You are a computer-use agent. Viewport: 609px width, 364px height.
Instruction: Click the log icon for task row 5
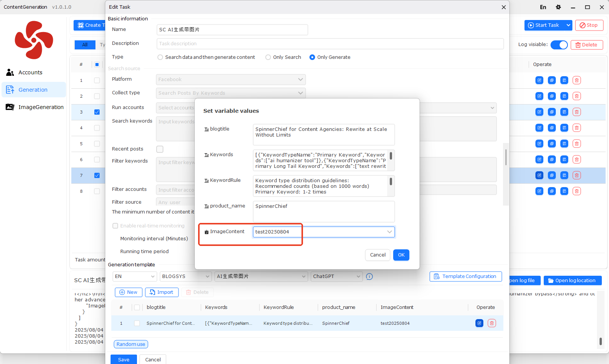[564, 144]
